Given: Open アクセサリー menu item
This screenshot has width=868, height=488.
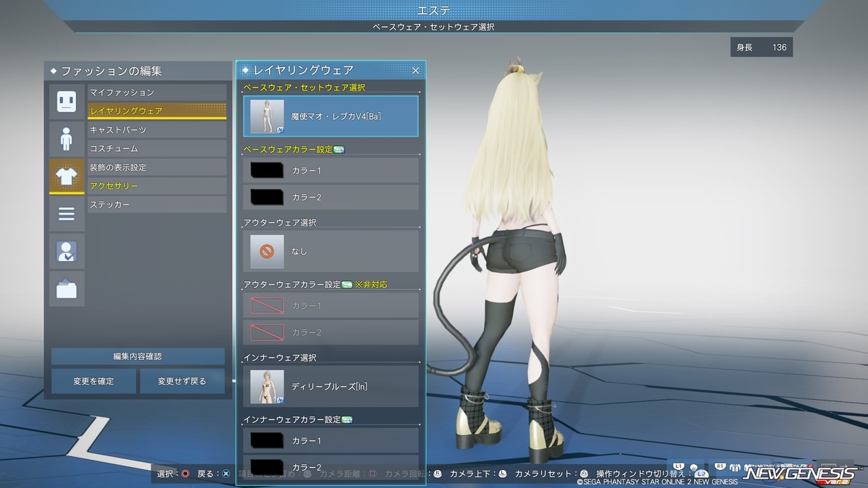Looking at the screenshot, I should [x=157, y=187].
